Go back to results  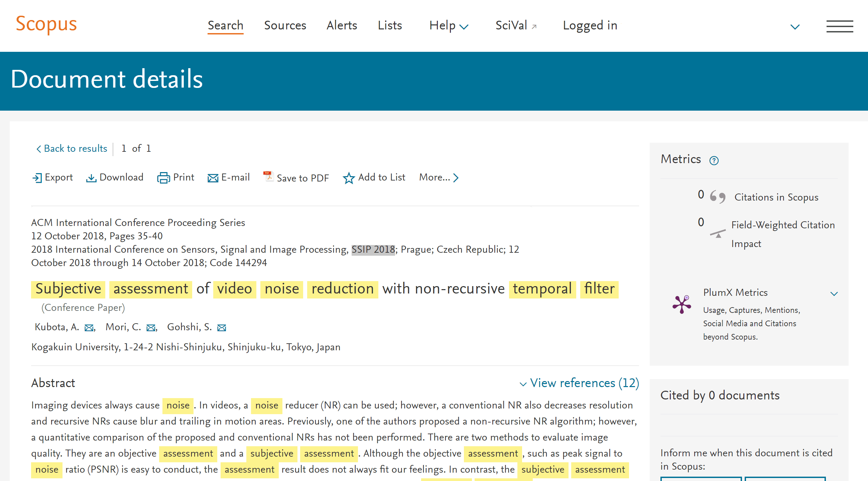coord(72,148)
